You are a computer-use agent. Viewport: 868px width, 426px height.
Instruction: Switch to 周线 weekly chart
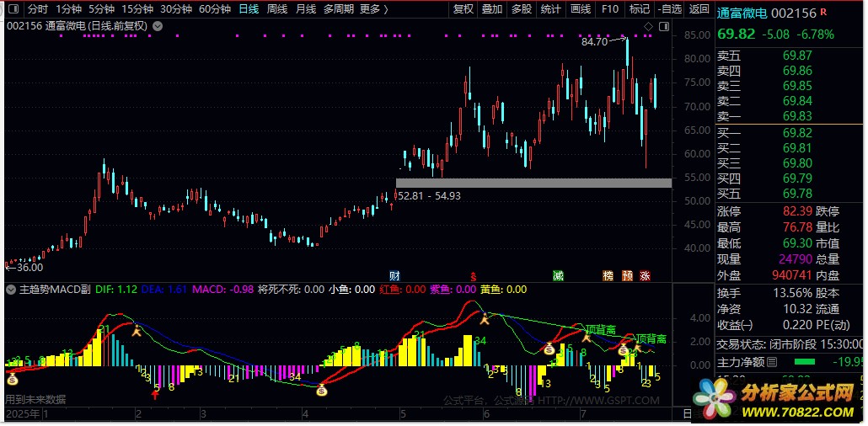click(276, 9)
